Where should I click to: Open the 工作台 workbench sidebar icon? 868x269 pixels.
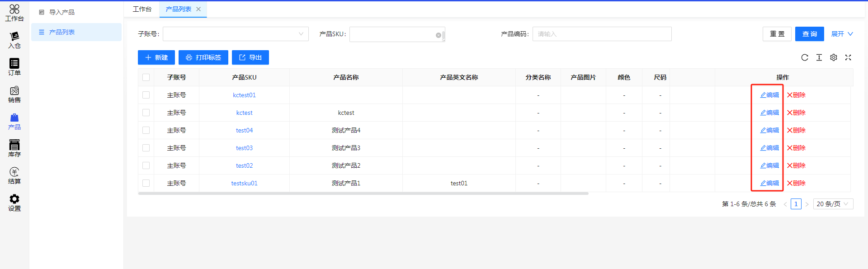click(x=14, y=13)
